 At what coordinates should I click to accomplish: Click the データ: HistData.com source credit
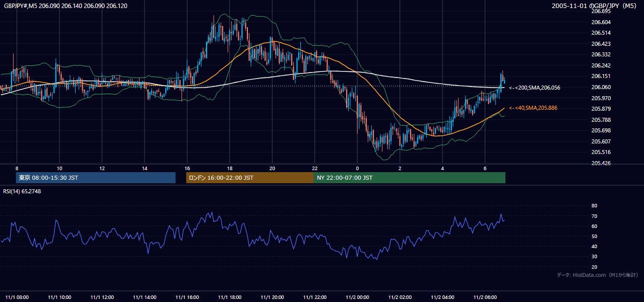(597, 275)
